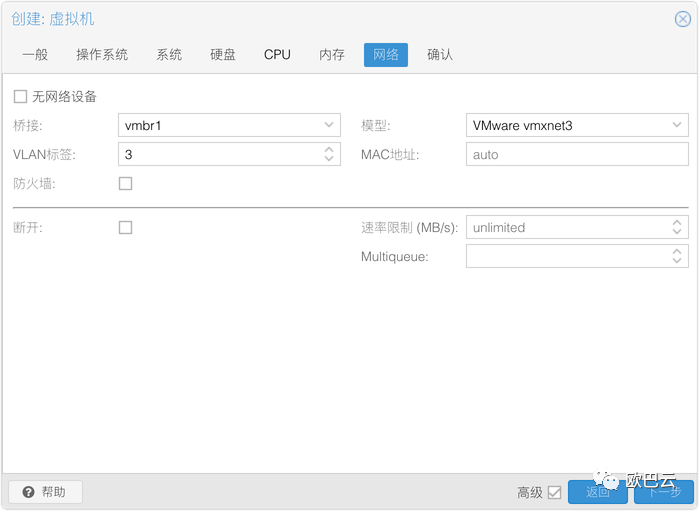Click the 返回 back button
Screen dimensions: 699x511
click(597, 492)
